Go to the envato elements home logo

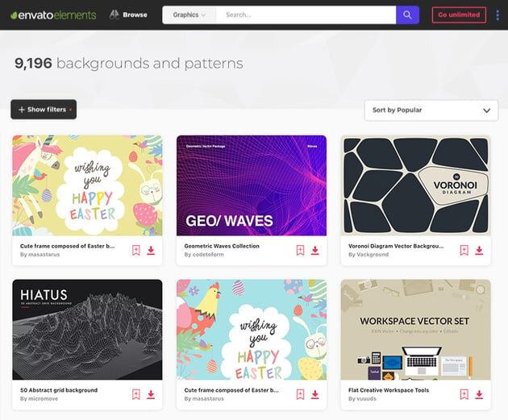coord(53,15)
